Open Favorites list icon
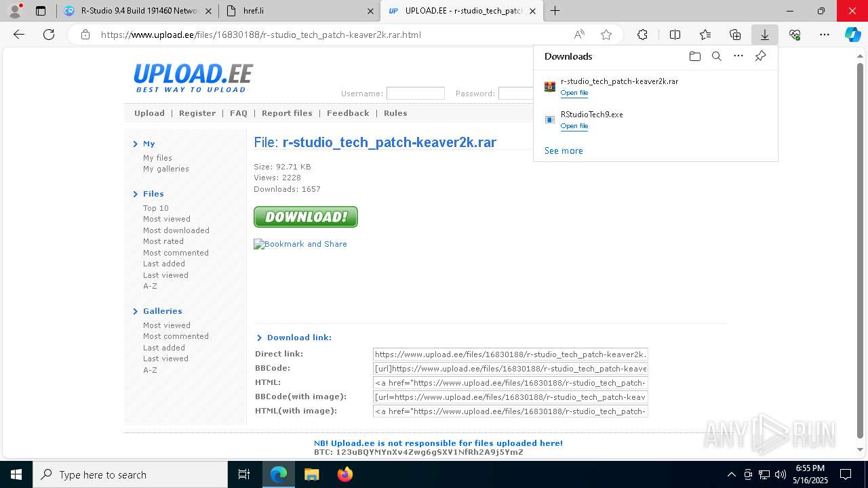The height and width of the screenshot is (488, 868). pyautogui.click(x=705, y=35)
